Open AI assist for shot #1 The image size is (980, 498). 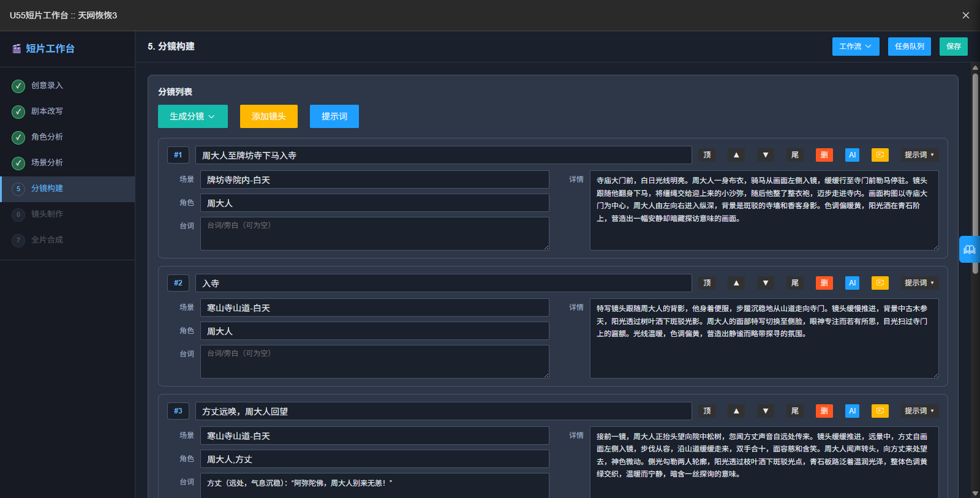tap(852, 155)
